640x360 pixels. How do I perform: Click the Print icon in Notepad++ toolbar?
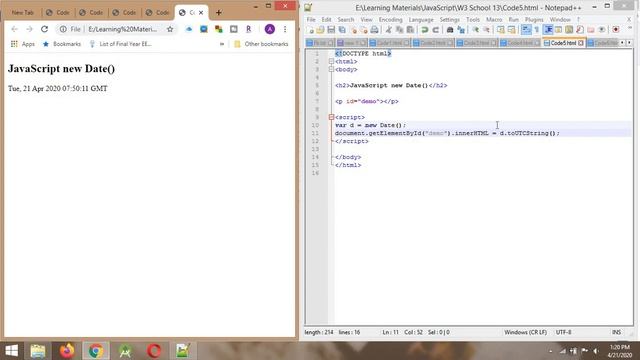374,30
